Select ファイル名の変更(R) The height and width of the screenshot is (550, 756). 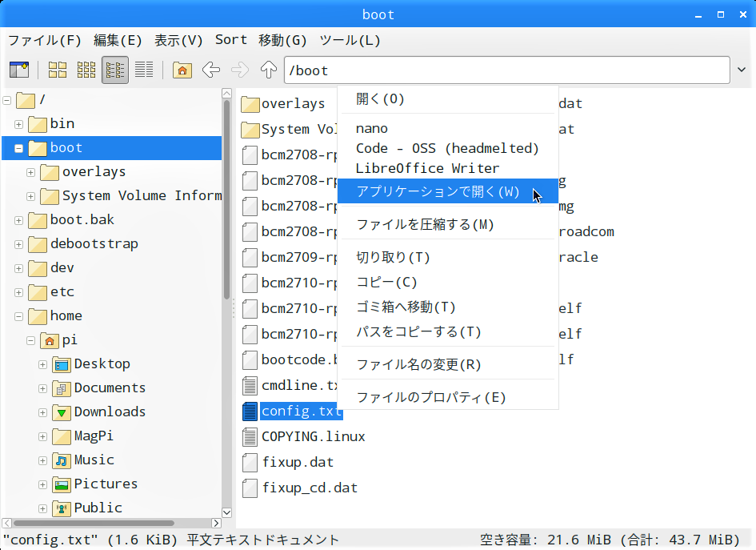click(x=448, y=364)
